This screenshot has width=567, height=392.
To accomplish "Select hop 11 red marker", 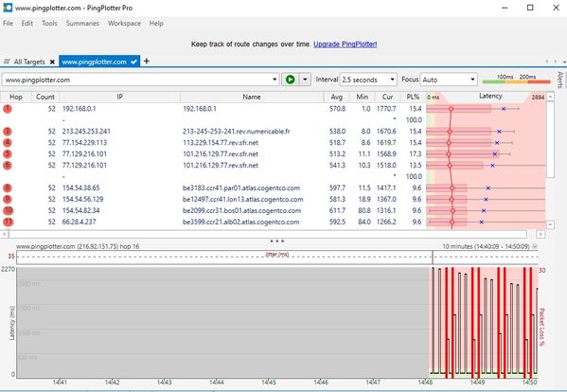I will pyautogui.click(x=8, y=222).
